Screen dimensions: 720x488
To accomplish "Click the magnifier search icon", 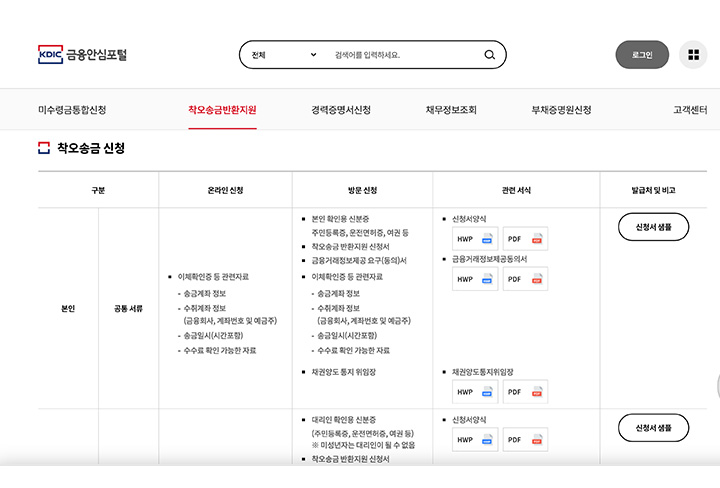I will pos(489,55).
